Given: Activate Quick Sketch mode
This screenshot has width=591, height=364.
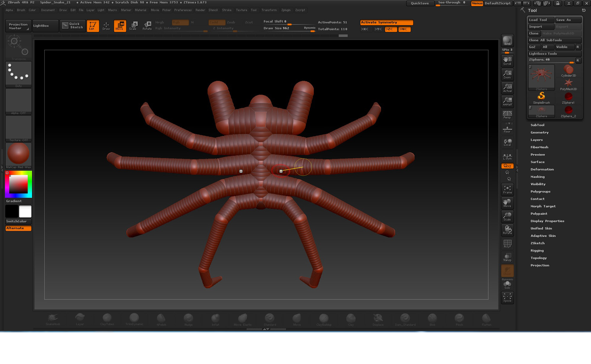Looking at the screenshot, I should [x=72, y=26].
